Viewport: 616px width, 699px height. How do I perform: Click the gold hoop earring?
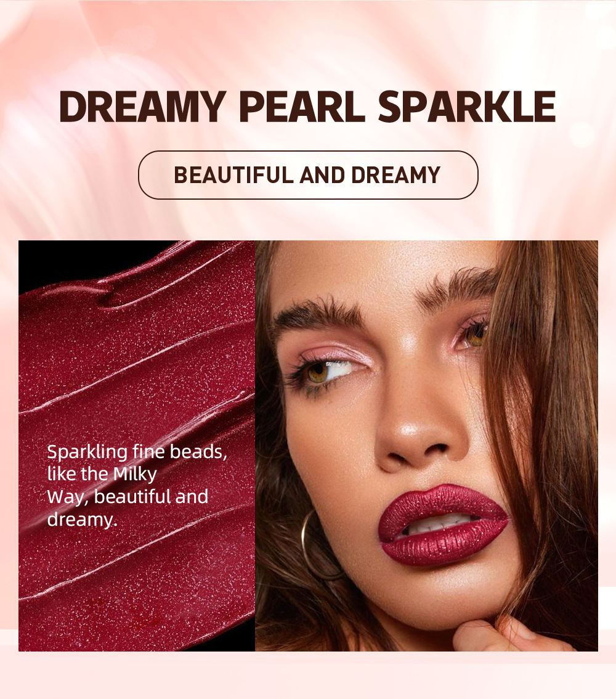click(x=314, y=545)
